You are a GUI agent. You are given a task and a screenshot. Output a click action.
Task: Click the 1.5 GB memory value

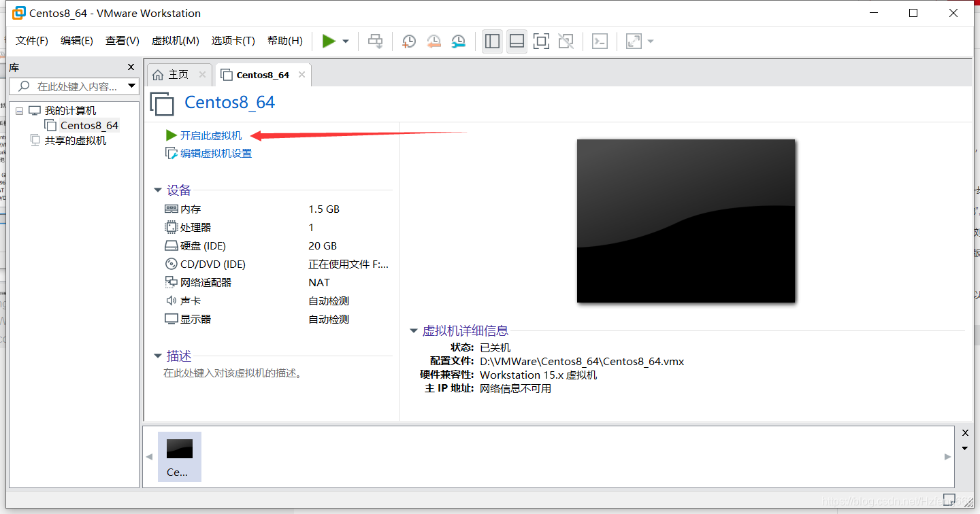pos(324,209)
